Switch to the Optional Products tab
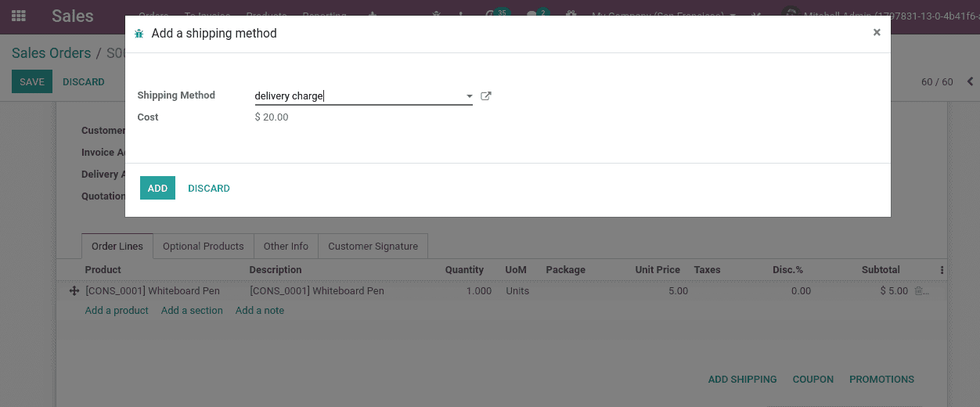This screenshot has height=407, width=980. 204,246
